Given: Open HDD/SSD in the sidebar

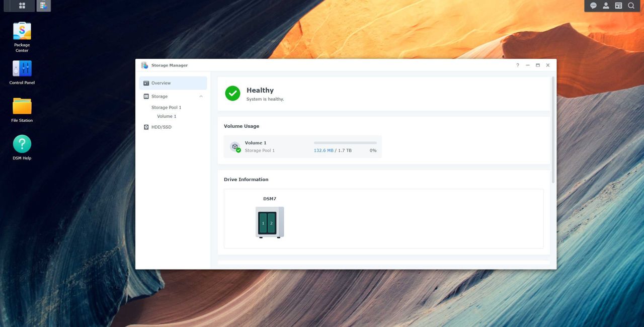Looking at the screenshot, I should point(173,127).
